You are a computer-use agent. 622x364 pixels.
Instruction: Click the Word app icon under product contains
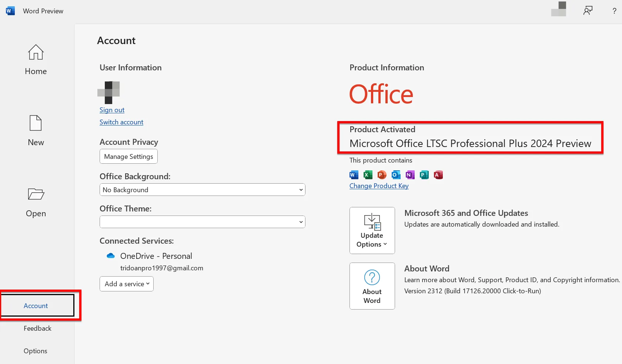point(354,175)
